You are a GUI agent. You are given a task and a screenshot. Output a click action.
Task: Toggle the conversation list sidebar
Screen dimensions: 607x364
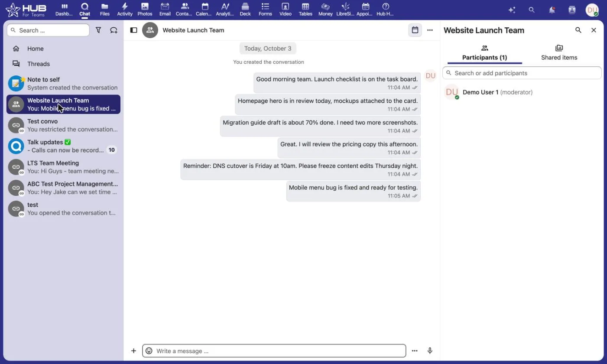click(134, 30)
